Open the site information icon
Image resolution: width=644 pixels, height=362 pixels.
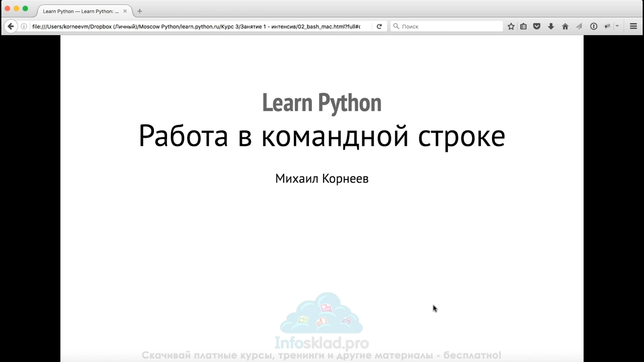pyautogui.click(x=24, y=26)
